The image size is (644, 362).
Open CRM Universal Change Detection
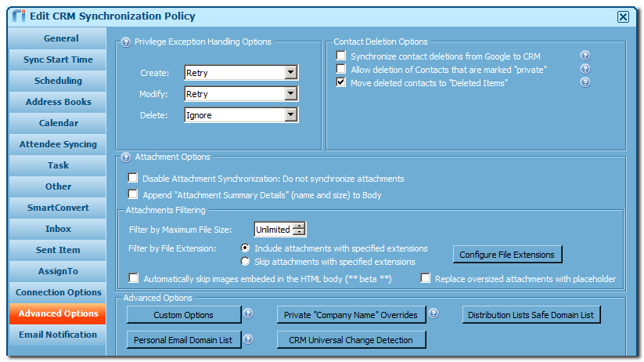pos(351,340)
